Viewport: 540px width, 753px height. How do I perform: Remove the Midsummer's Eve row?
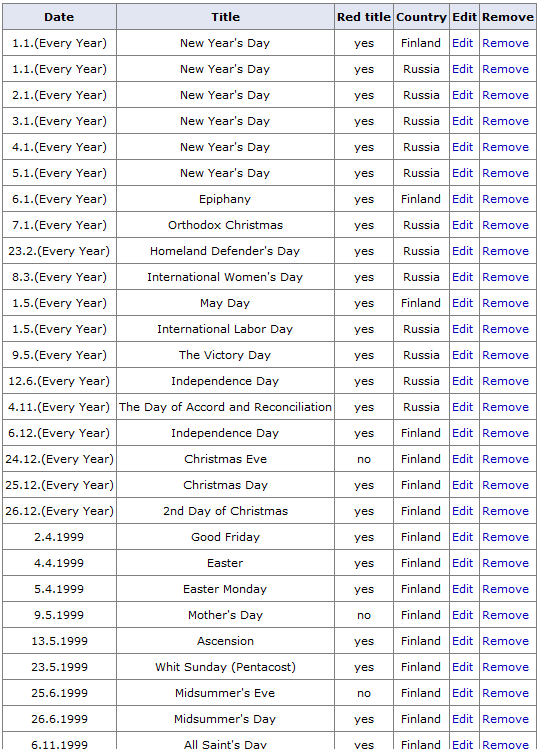505,693
